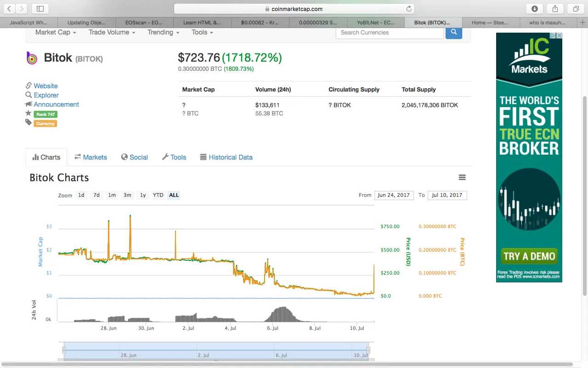Go forward with Safari's forward arrow
Viewport: 588px width, 368px height.
click(22, 9)
